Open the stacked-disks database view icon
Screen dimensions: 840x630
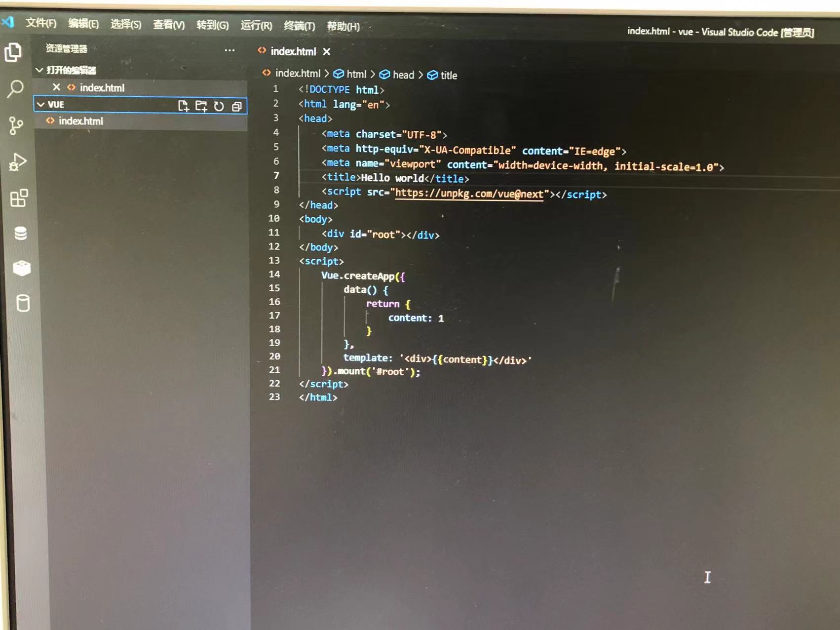(21, 233)
